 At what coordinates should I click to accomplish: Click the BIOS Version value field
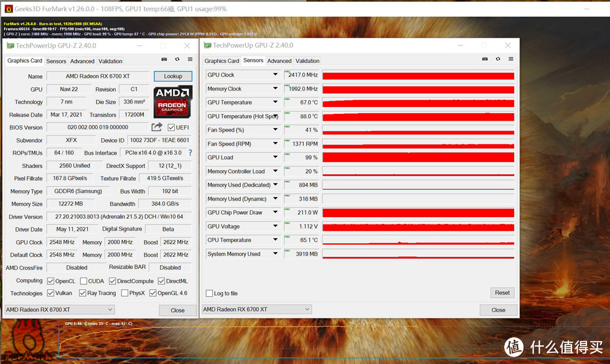point(98,127)
